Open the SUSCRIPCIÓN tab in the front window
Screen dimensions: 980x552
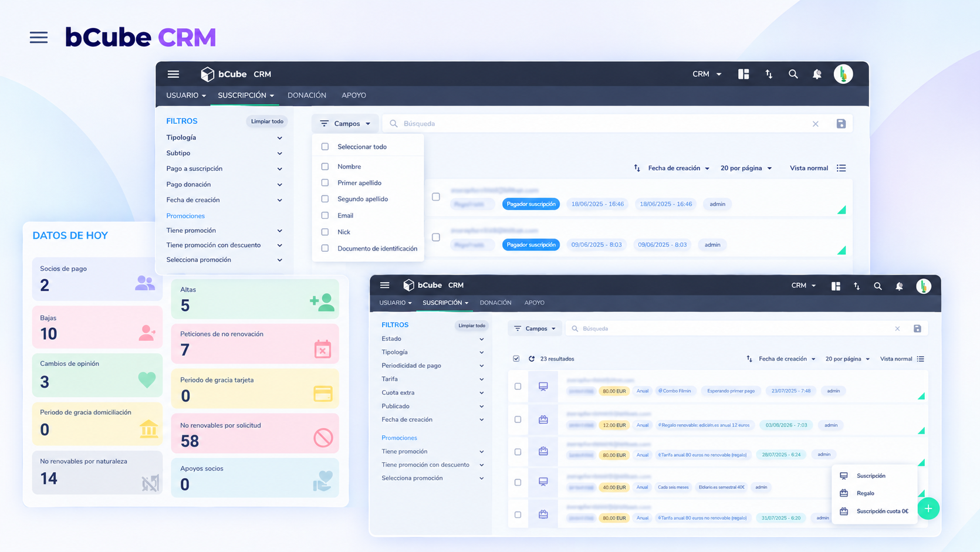[445, 303]
